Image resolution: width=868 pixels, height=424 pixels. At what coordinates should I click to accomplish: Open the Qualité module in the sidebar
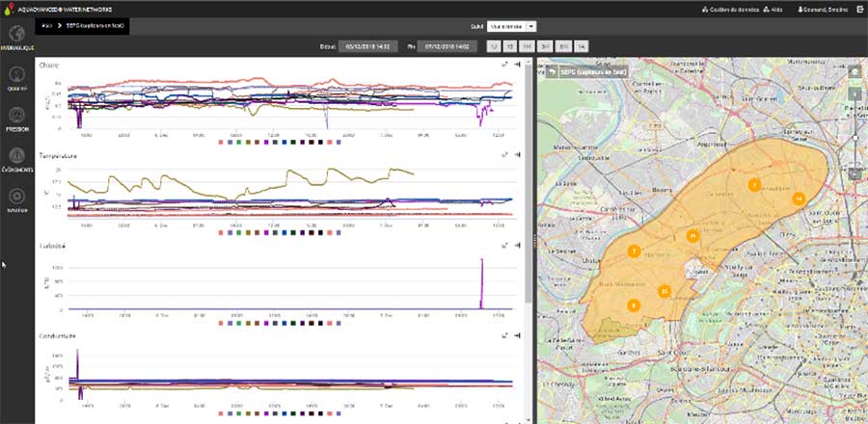(16, 78)
